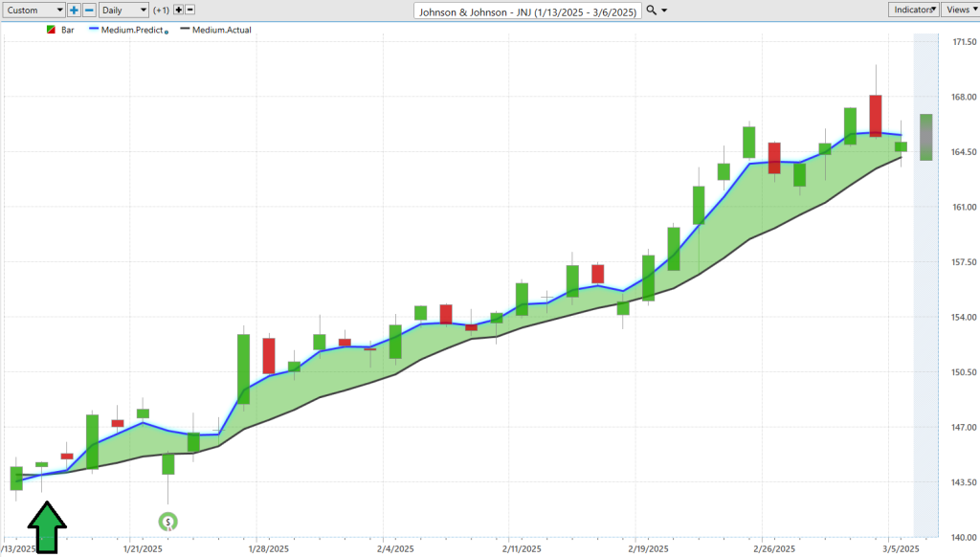
Task: Click the 2/4/2025 date label
Action: pyautogui.click(x=395, y=549)
